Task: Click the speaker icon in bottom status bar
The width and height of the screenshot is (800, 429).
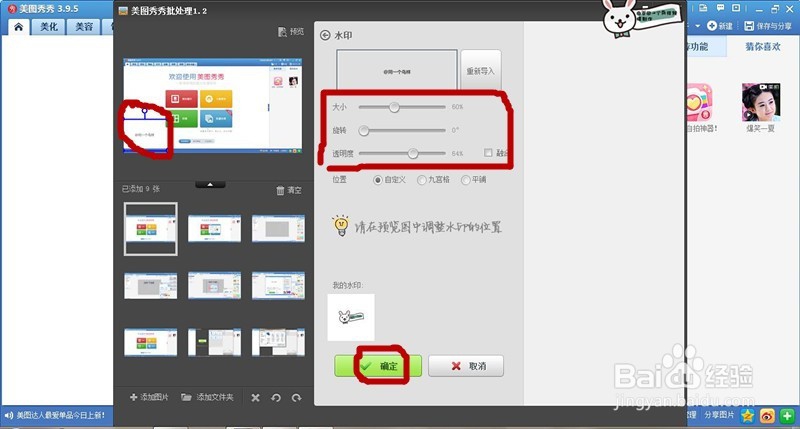Action: click(9, 415)
